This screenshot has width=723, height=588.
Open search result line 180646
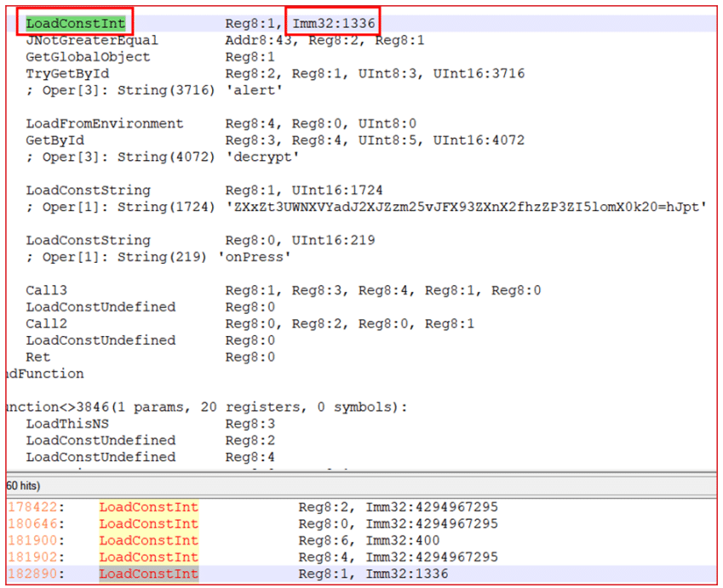361,523
